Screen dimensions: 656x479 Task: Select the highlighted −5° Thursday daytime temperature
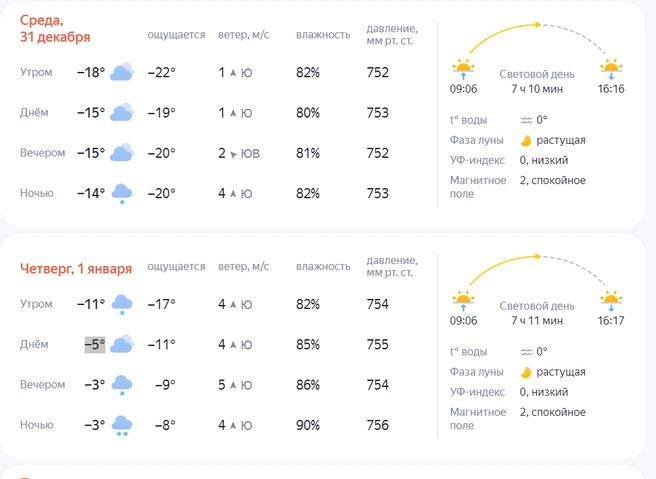(x=95, y=345)
